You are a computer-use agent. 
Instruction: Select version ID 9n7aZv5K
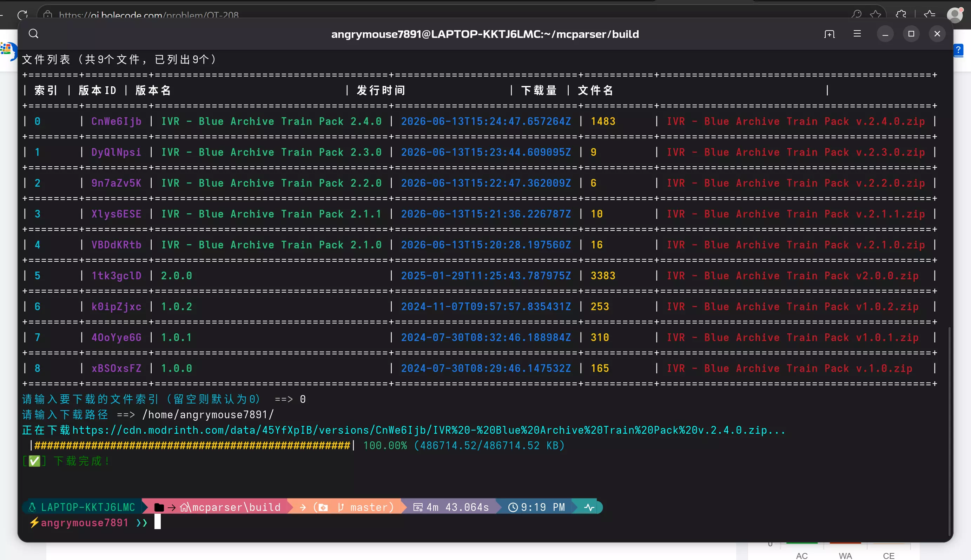point(116,183)
